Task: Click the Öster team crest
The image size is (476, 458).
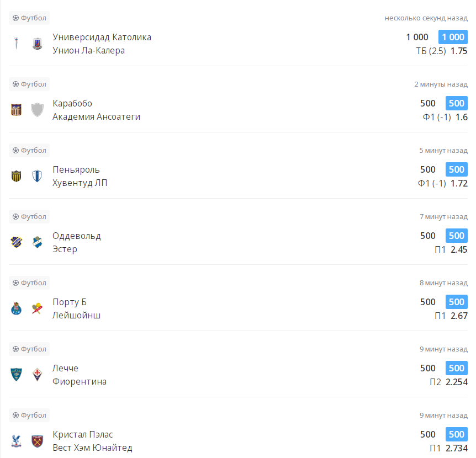Action: point(37,242)
